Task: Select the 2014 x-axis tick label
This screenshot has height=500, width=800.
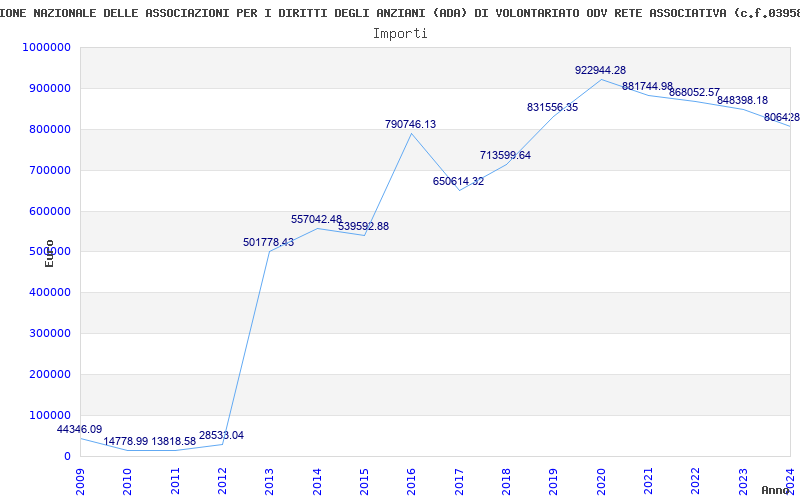Action: coord(317,482)
